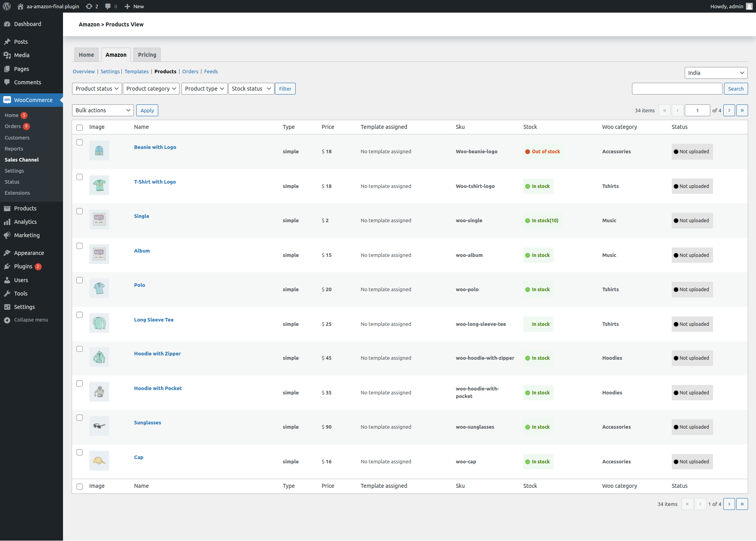The height and width of the screenshot is (541, 756).
Task: Click the current page number field
Action: coord(697,110)
